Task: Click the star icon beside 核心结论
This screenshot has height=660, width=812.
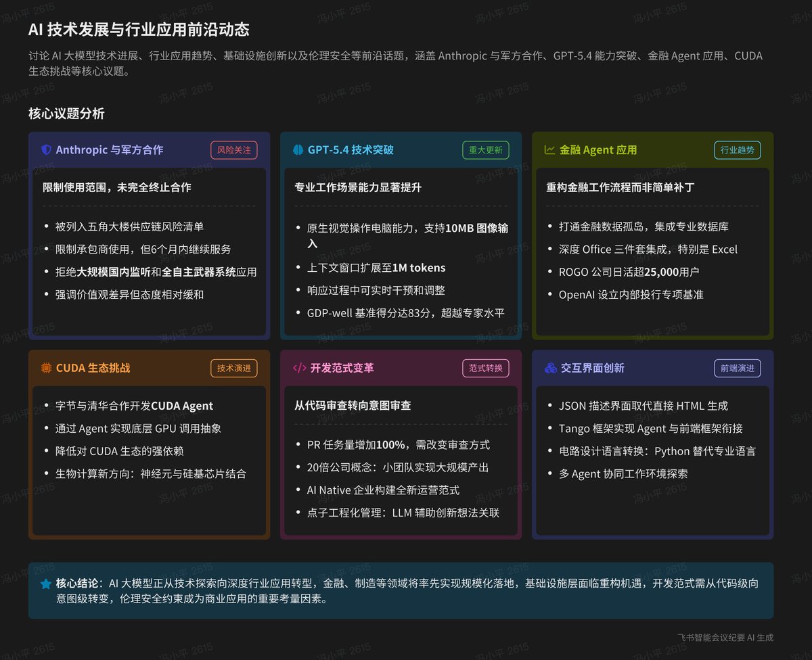Action: pos(46,584)
